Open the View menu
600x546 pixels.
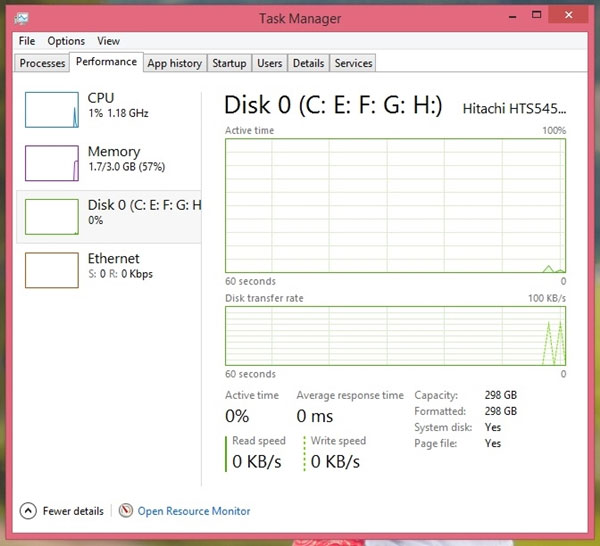point(108,41)
